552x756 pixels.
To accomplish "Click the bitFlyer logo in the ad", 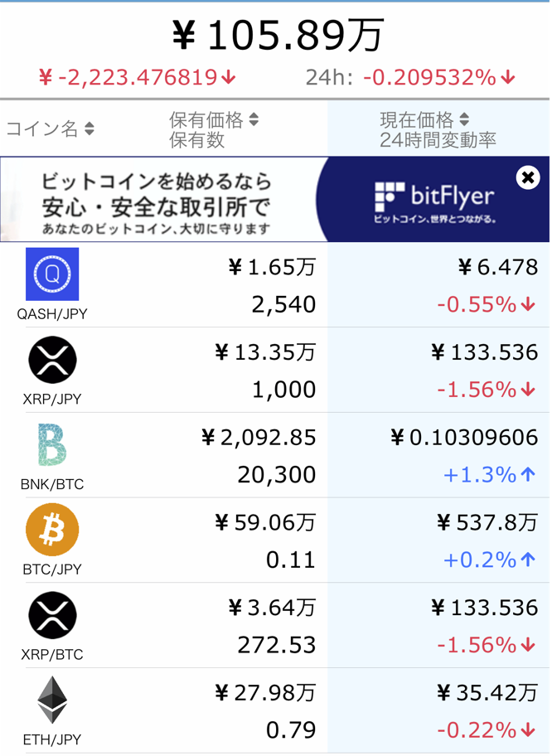I will click(434, 197).
